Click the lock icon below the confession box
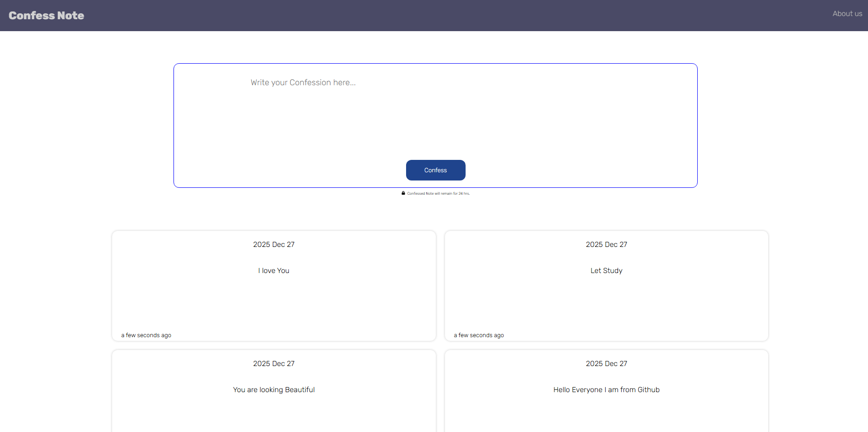Image resolution: width=868 pixels, height=432 pixels. 403,193
